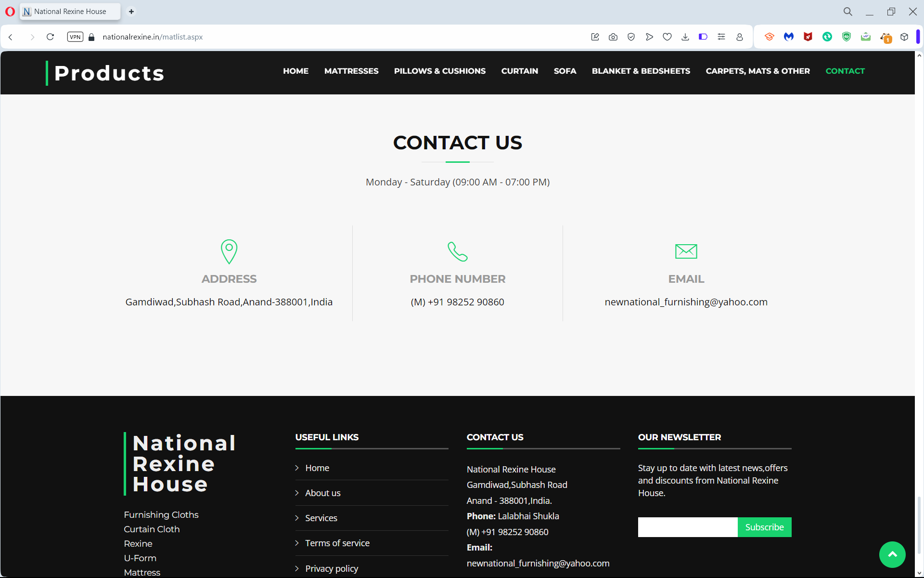Take a snapshot with camera icon
The width and height of the screenshot is (924, 578).
[x=613, y=37]
